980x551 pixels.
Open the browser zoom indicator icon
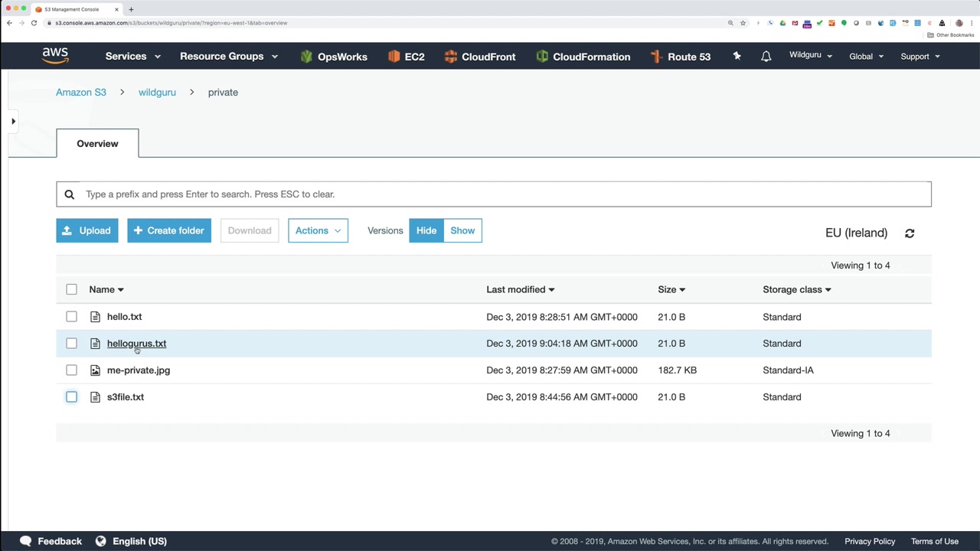[x=730, y=23]
